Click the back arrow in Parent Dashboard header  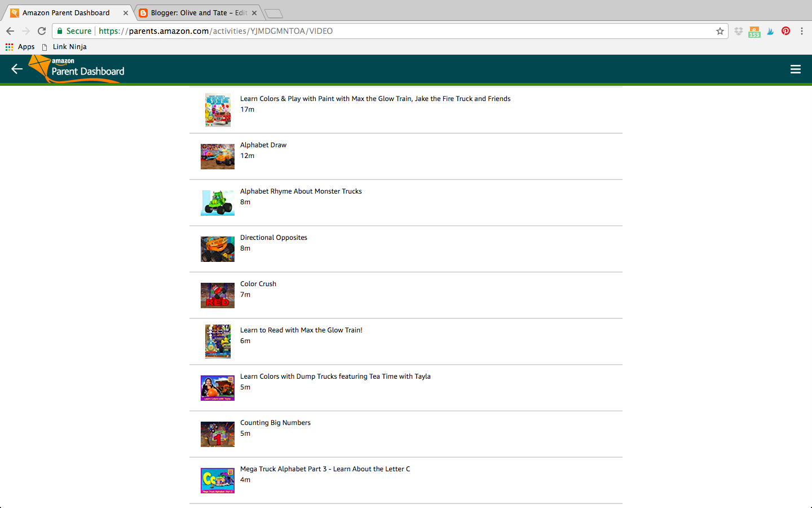[17, 69]
